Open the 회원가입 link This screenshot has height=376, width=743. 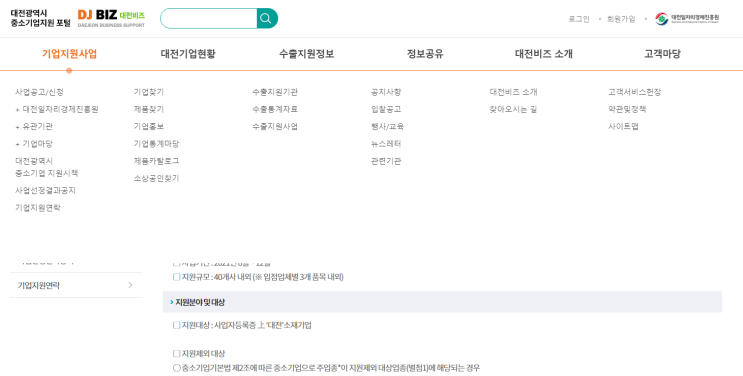tap(621, 19)
